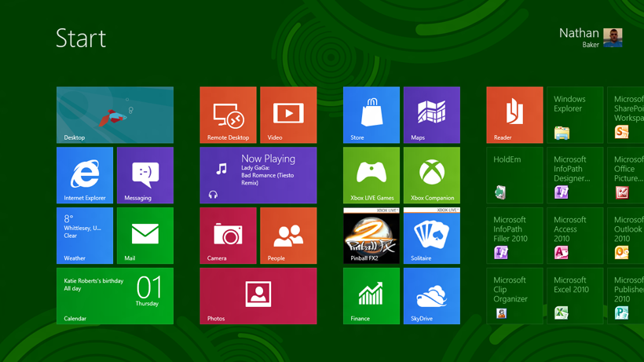Open Calendar tile showing Katie Roberts's birthday
The width and height of the screenshot is (644, 362).
pyautogui.click(x=115, y=296)
